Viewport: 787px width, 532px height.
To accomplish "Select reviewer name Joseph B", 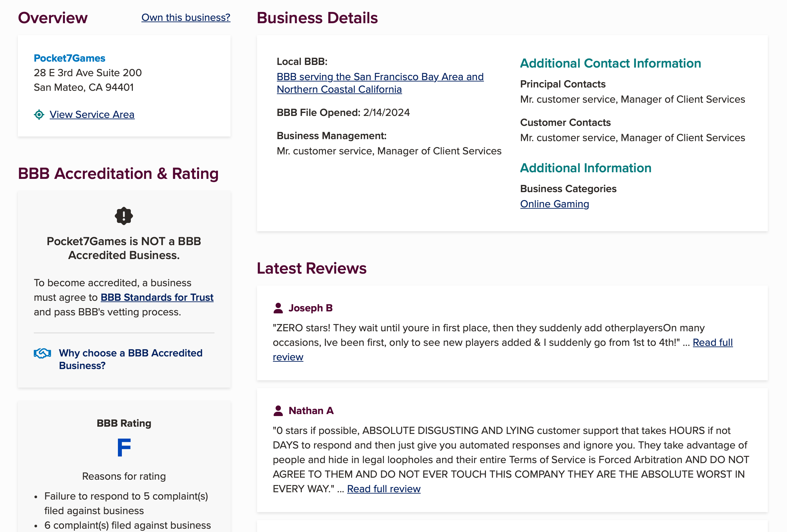I will tap(311, 308).
